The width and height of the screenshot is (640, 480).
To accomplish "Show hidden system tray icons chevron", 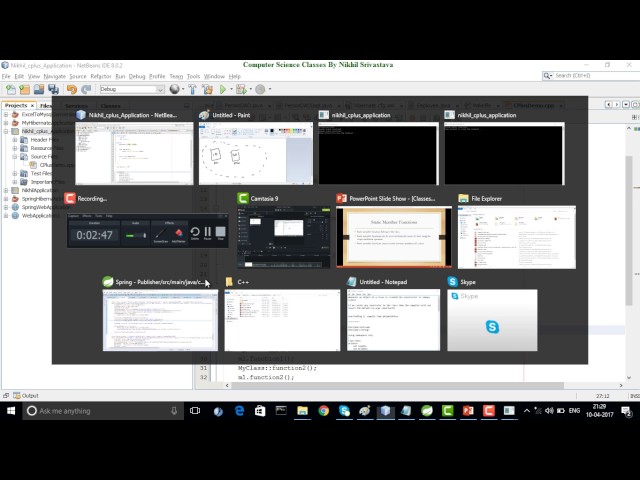I will click(x=527, y=411).
